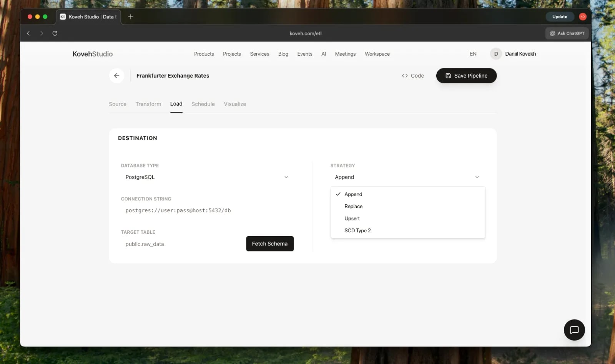Open the chat widget bubble icon
Screen dimensions: 615x364
click(x=574, y=330)
